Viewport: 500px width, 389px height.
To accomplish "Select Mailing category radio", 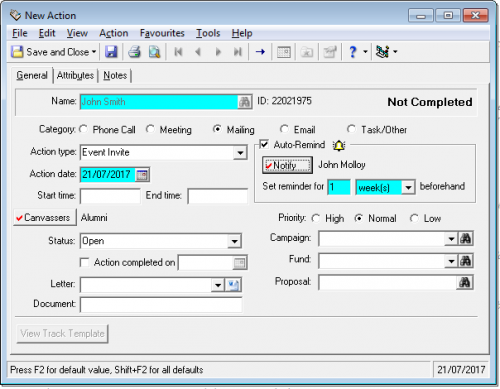I will pos(217,129).
